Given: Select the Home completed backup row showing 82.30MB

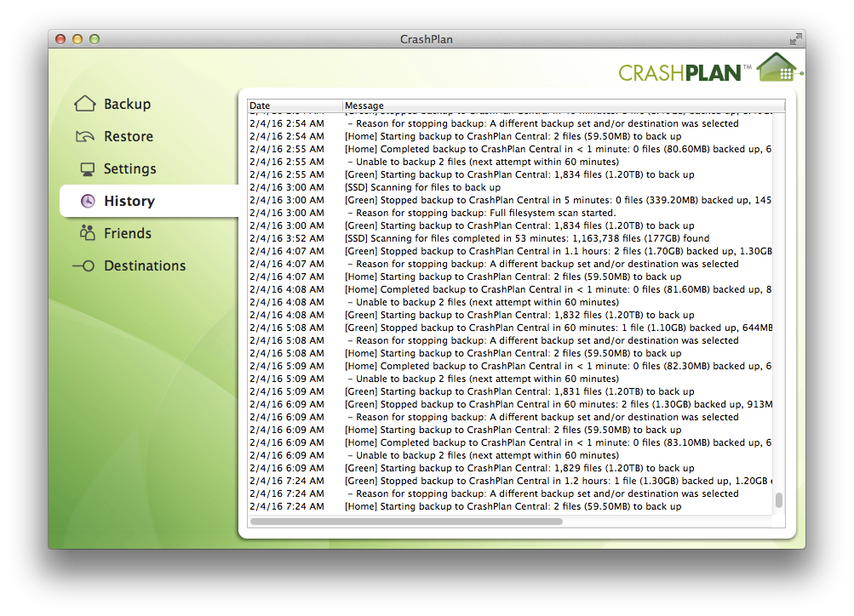Looking at the screenshot, I should (510, 366).
